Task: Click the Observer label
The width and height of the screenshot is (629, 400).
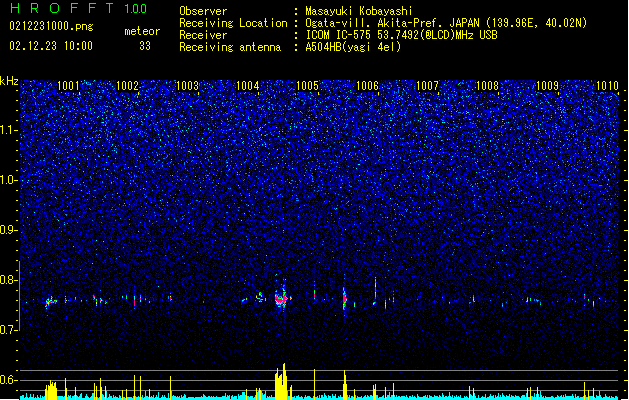Action: (203, 11)
